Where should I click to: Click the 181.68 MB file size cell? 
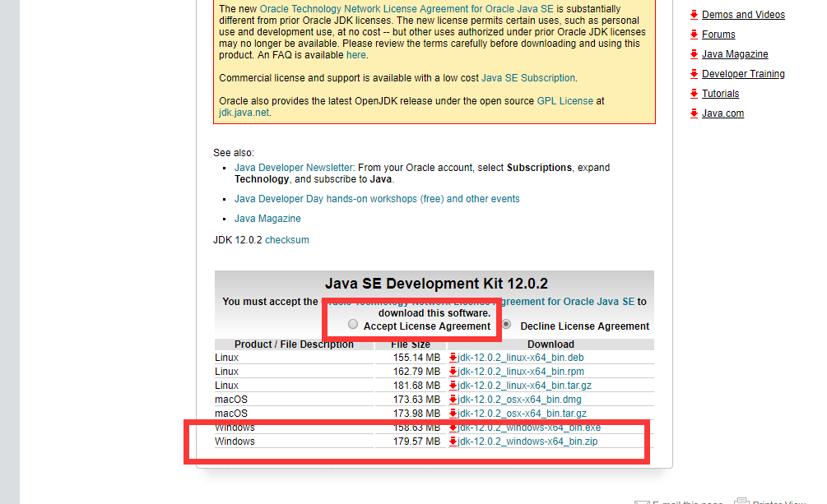(416, 386)
